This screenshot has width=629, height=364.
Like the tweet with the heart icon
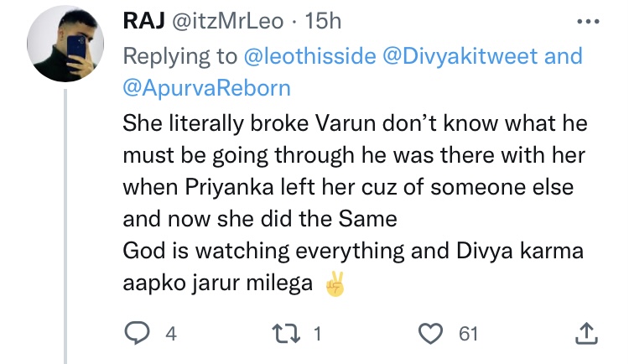(429, 333)
